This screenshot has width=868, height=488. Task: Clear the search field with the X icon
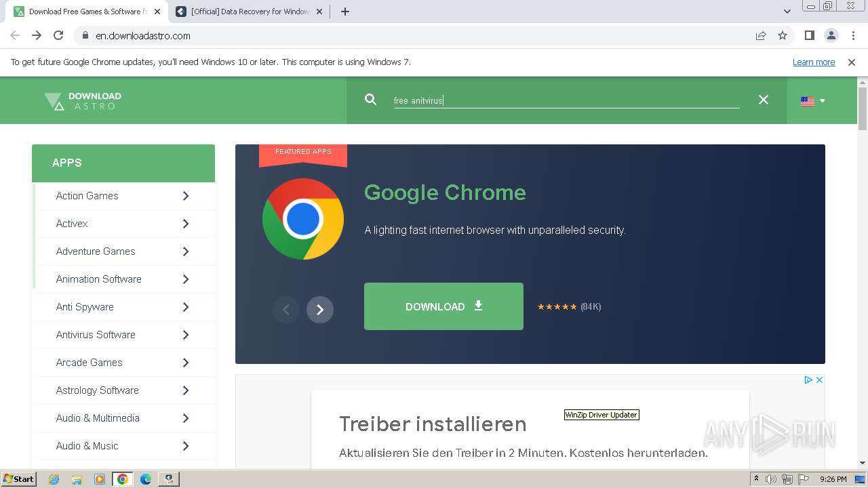tap(764, 100)
